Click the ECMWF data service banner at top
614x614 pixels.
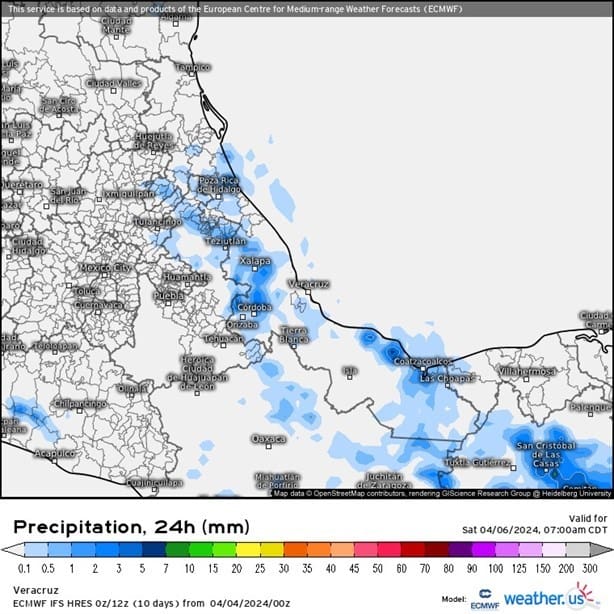(307, 9)
